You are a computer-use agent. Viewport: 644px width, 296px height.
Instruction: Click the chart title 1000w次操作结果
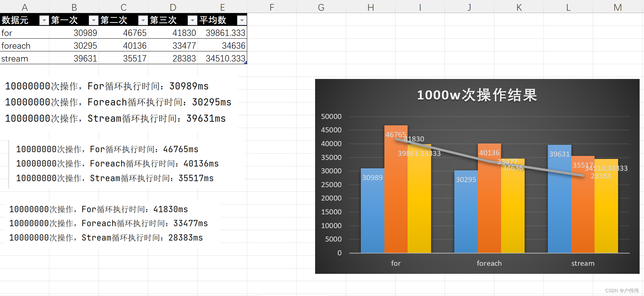click(477, 95)
